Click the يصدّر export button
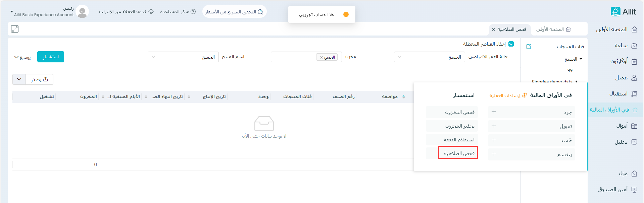 40,79
